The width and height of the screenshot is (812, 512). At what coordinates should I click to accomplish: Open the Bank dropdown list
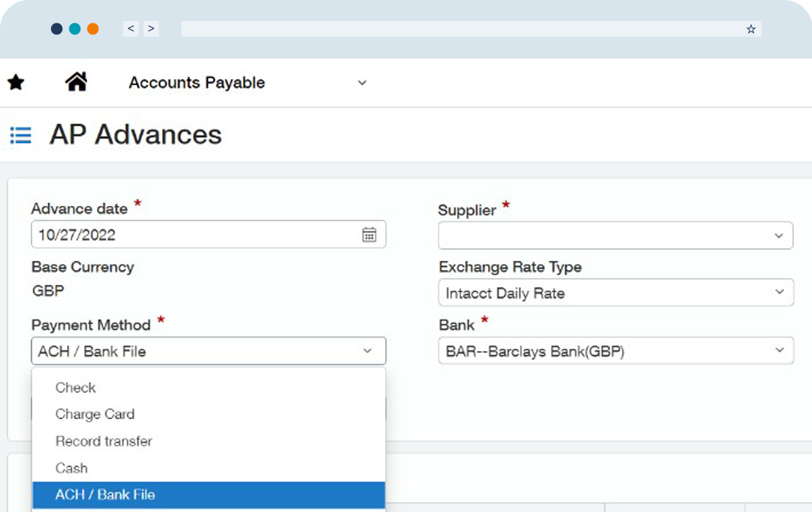(778, 350)
